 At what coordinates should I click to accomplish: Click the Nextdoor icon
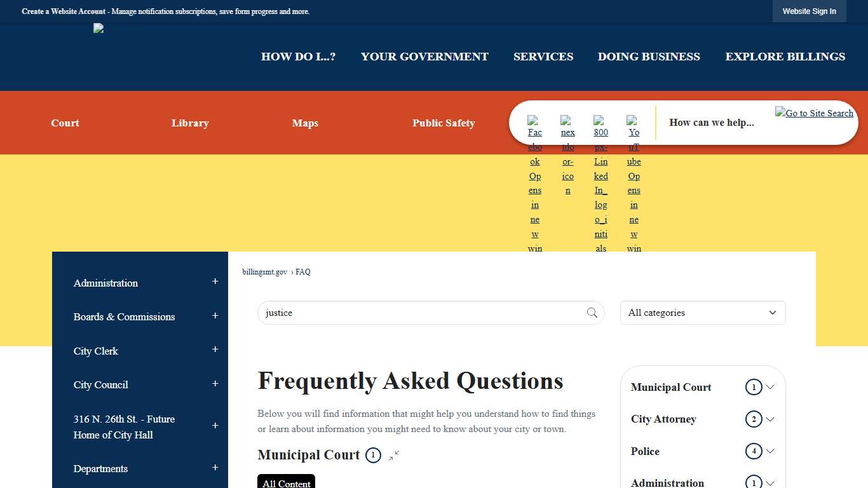tap(567, 125)
